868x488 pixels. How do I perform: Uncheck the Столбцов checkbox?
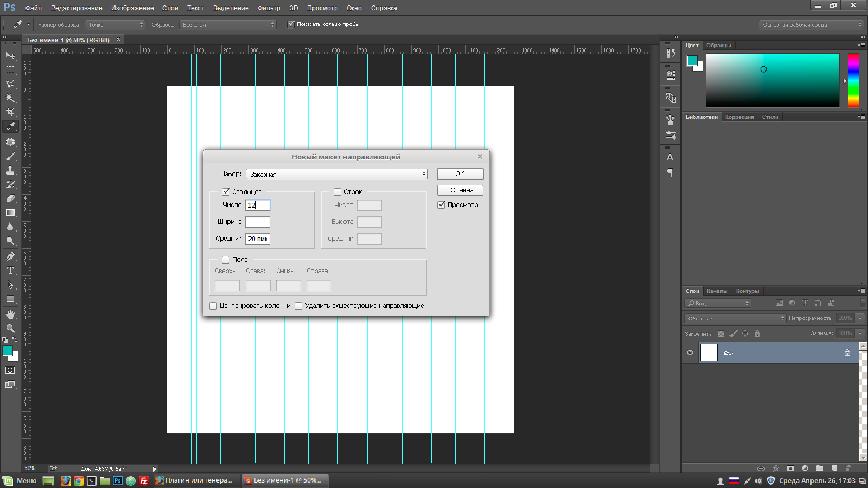pos(226,191)
